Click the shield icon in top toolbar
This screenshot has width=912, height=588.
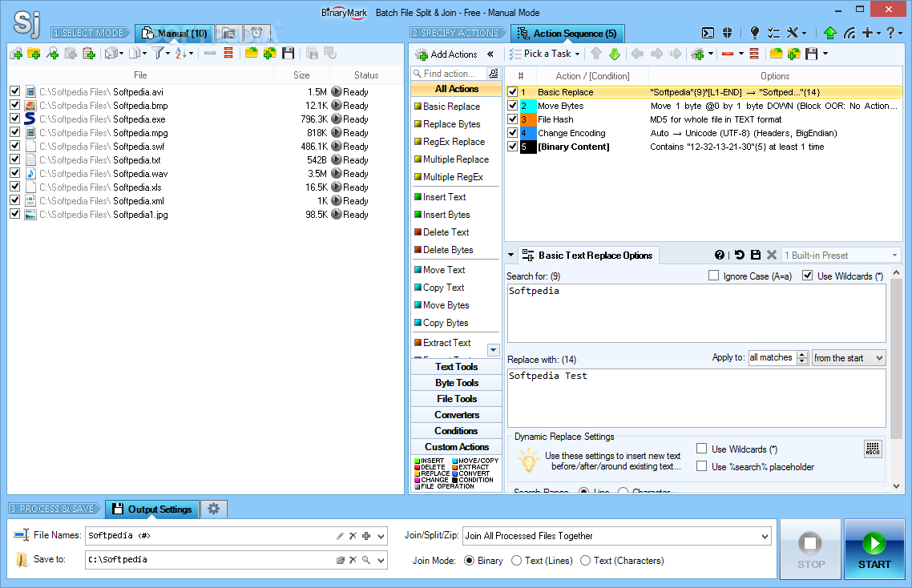pos(727,33)
